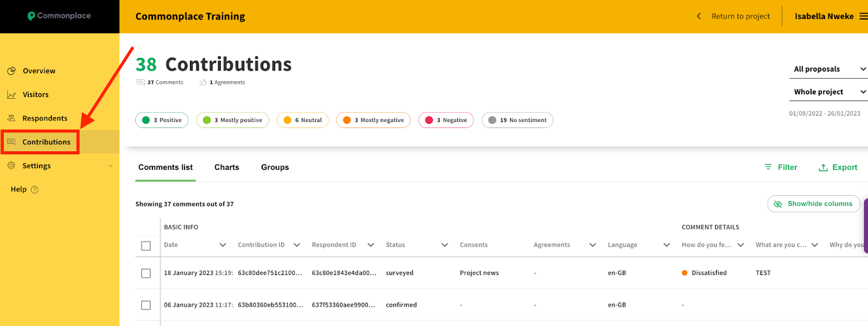Image resolution: width=868 pixels, height=326 pixels.
Task: Tick checkbox for 06 January 2023 row
Action: (146, 305)
